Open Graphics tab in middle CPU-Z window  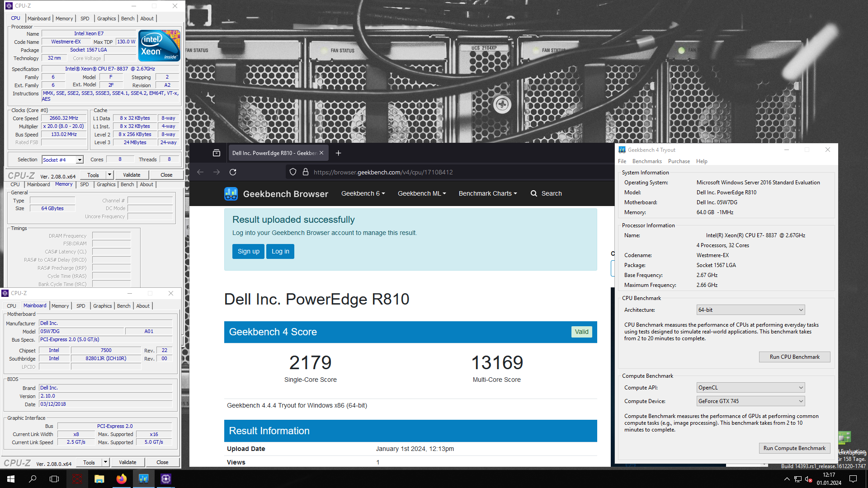[x=106, y=184]
